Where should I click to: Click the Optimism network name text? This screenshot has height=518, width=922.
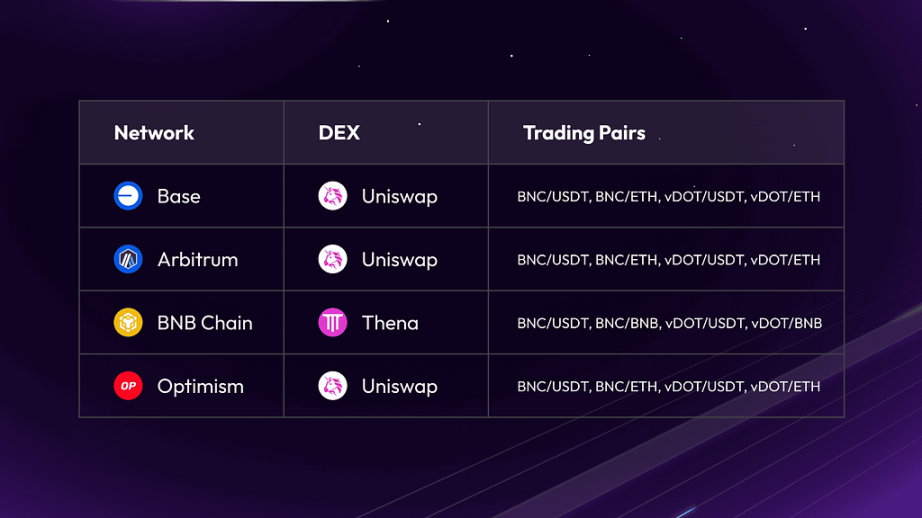201,386
